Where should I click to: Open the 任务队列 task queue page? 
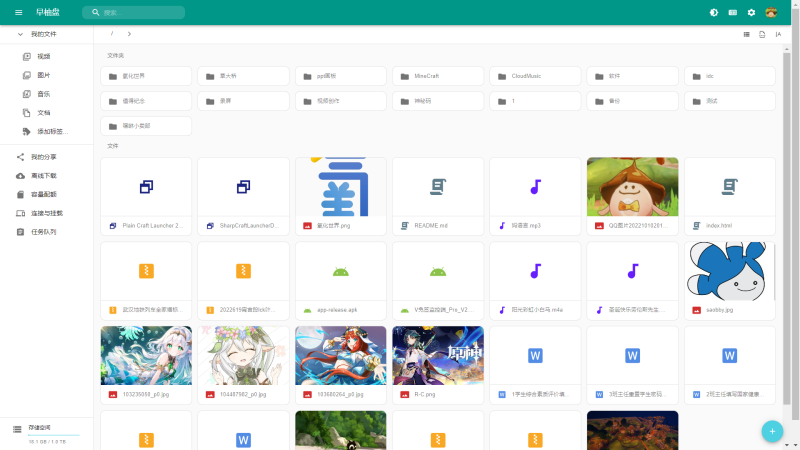[x=46, y=232]
